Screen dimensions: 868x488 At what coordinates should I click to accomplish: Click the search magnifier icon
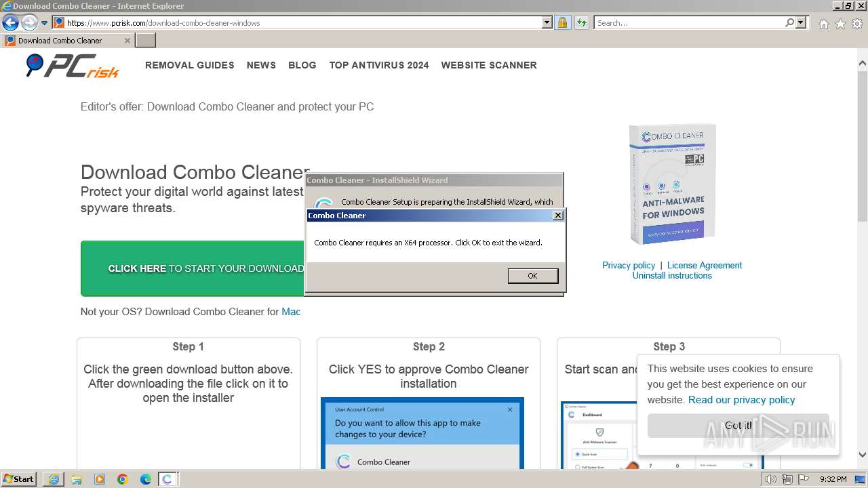(789, 22)
